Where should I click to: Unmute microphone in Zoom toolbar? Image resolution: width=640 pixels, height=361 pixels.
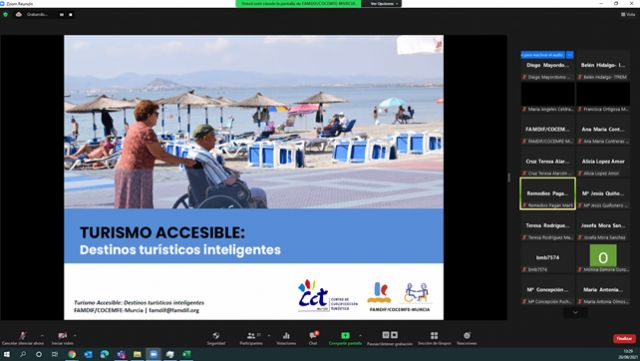coord(23,338)
